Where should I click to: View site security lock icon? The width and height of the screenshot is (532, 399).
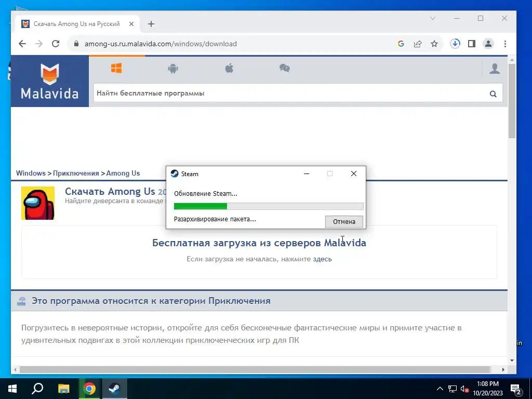point(76,44)
